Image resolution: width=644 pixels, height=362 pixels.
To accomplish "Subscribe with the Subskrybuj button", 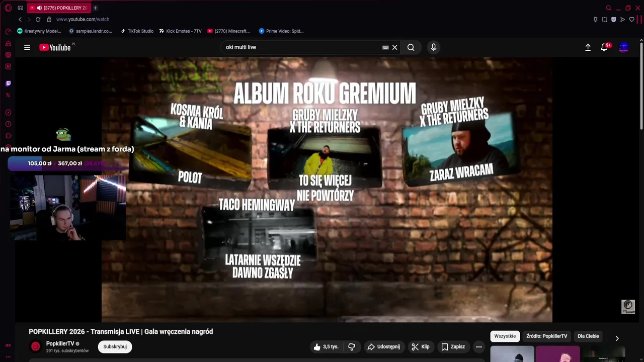I will [x=115, y=346].
